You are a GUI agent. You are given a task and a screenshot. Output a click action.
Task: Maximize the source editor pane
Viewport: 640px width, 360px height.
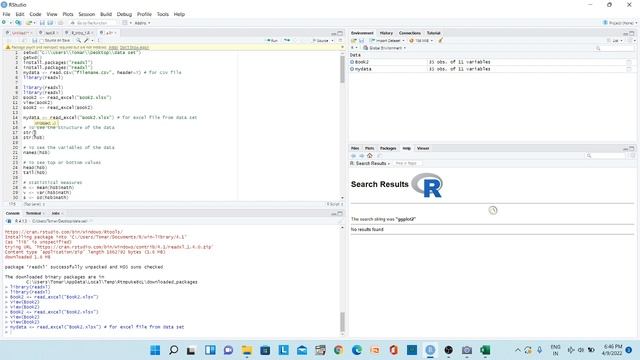340,33
